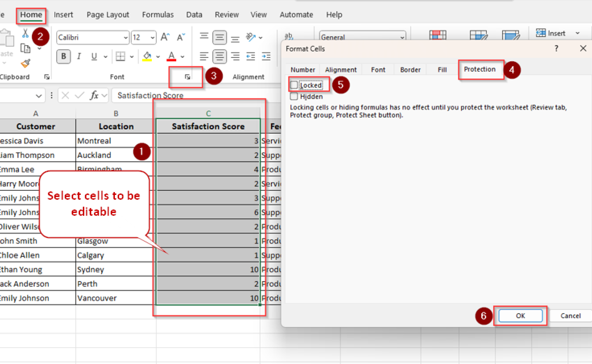Viewport: 592px width, 364px height.
Task: Click the Underline icon
Action: [x=93, y=57]
